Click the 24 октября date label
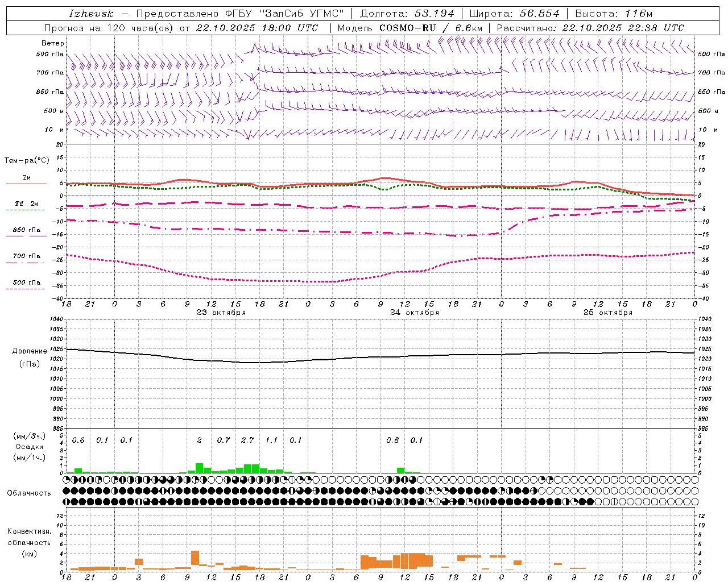Image resolution: width=728 pixels, height=582 pixels. (415, 313)
